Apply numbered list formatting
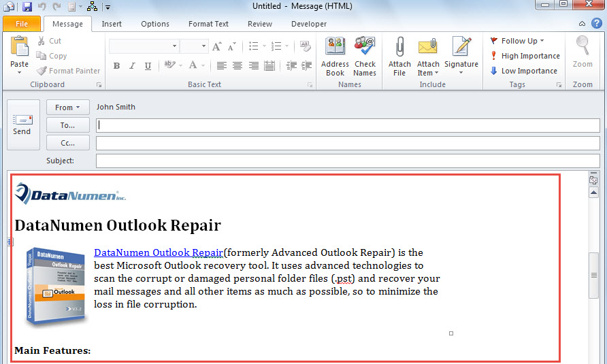The width and height of the screenshot is (607, 364). point(276,46)
